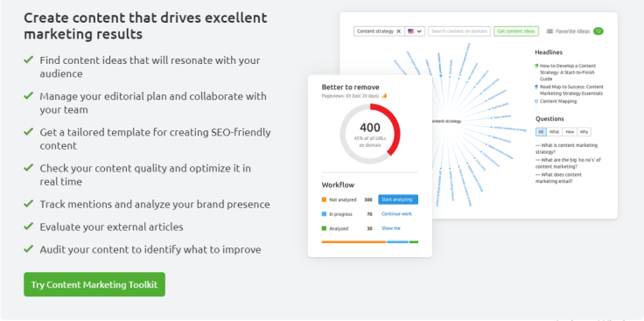This screenshot has height=321, width=644.
Task: Click the orange pageviews analytics icon
Action: [384, 95]
